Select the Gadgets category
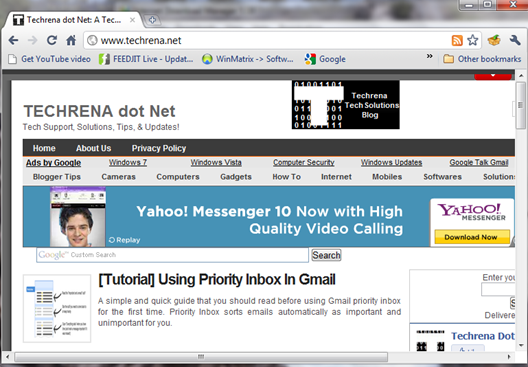This screenshot has width=528, height=367. [x=236, y=177]
